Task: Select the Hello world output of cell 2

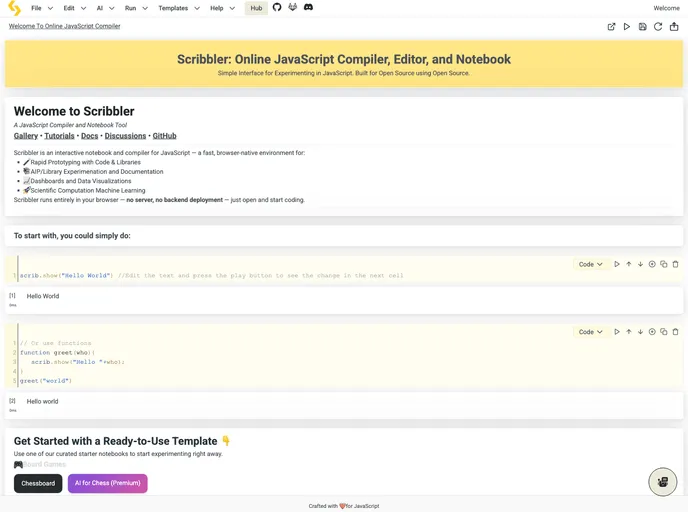Action: coord(42,401)
